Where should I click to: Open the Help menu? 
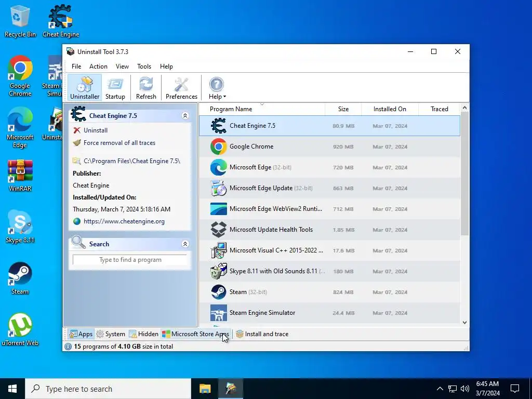coord(166,66)
